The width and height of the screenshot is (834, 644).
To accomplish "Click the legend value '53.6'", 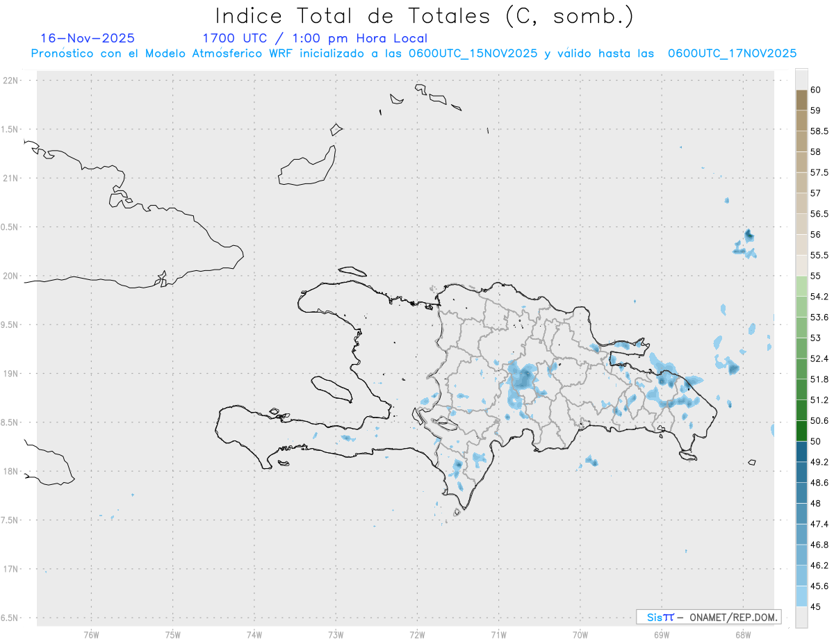I will [x=819, y=317].
